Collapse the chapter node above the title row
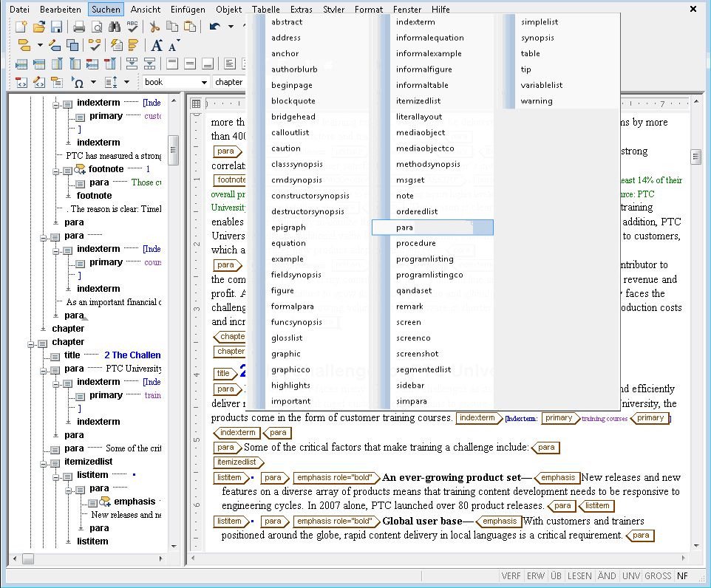This screenshot has height=588, width=711. tap(30, 344)
